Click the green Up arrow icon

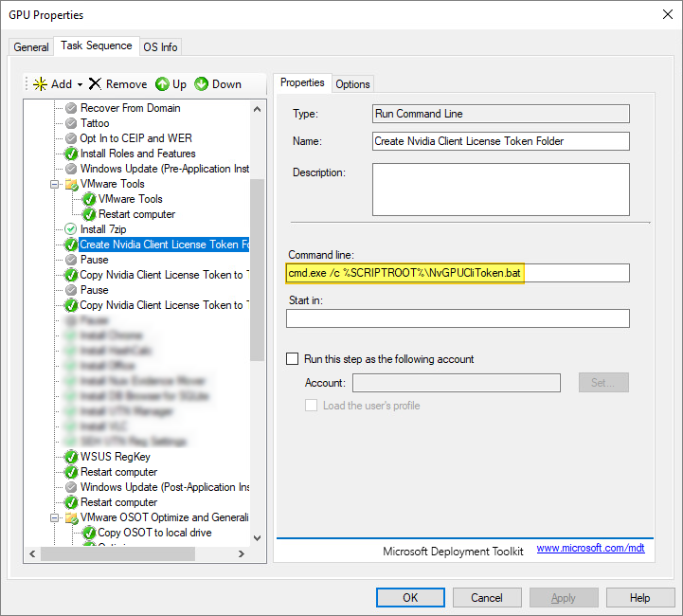pos(162,84)
